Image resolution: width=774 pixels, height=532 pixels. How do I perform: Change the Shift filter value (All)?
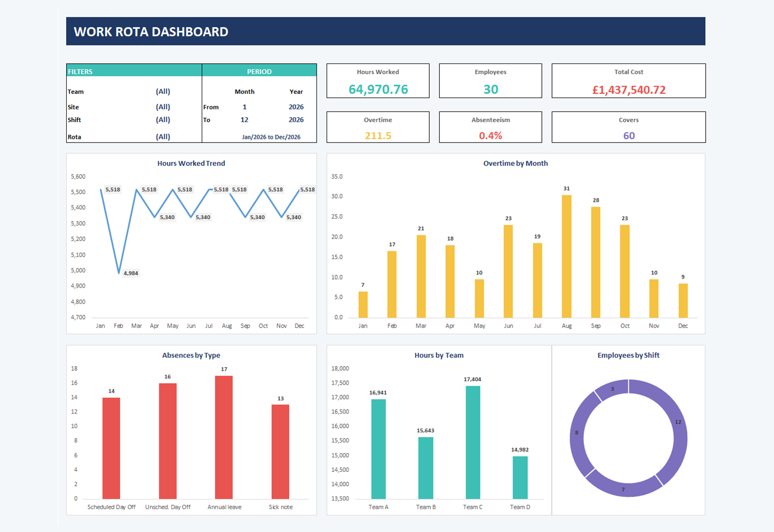(163, 120)
